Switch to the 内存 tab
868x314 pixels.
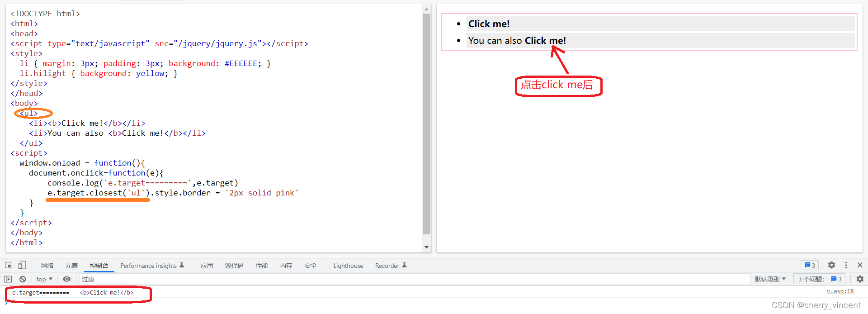coord(286,266)
